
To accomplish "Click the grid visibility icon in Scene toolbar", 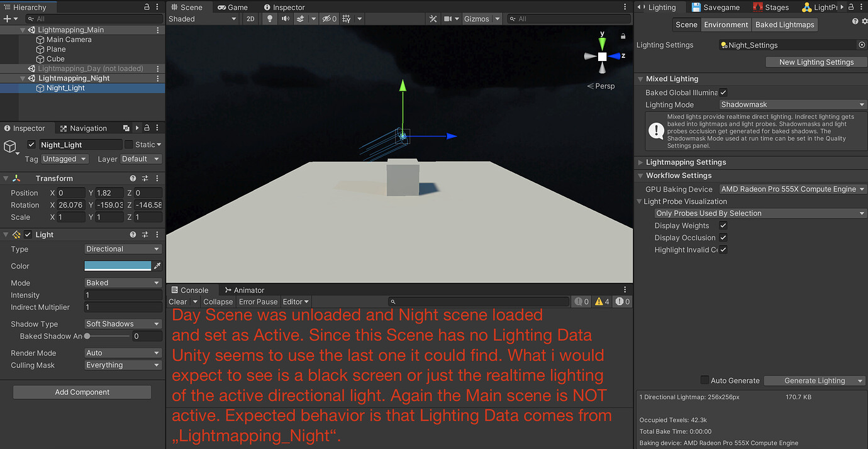I will tap(347, 18).
